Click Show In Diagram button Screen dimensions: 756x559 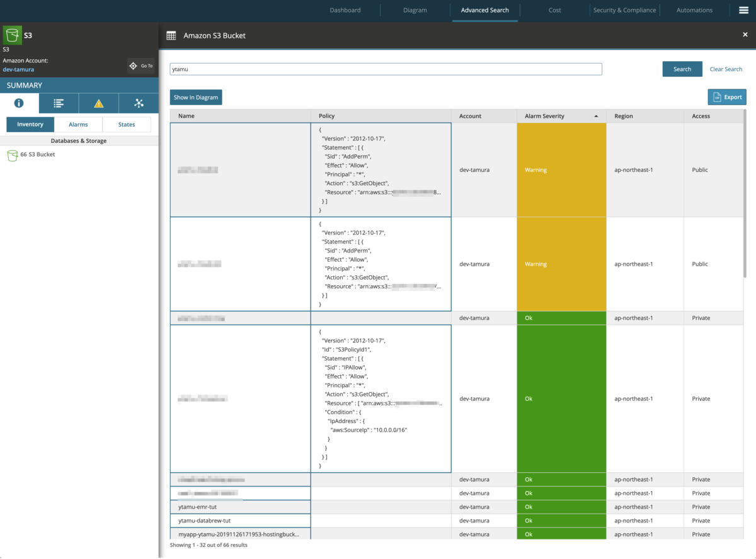coord(196,98)
